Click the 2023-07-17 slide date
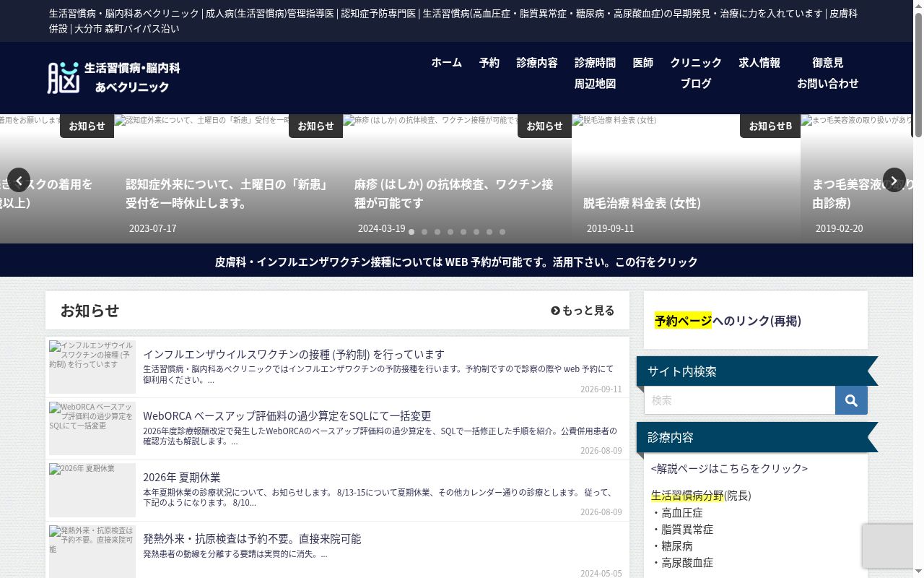Screen dimensions: 924x578 tap(152, 228)
